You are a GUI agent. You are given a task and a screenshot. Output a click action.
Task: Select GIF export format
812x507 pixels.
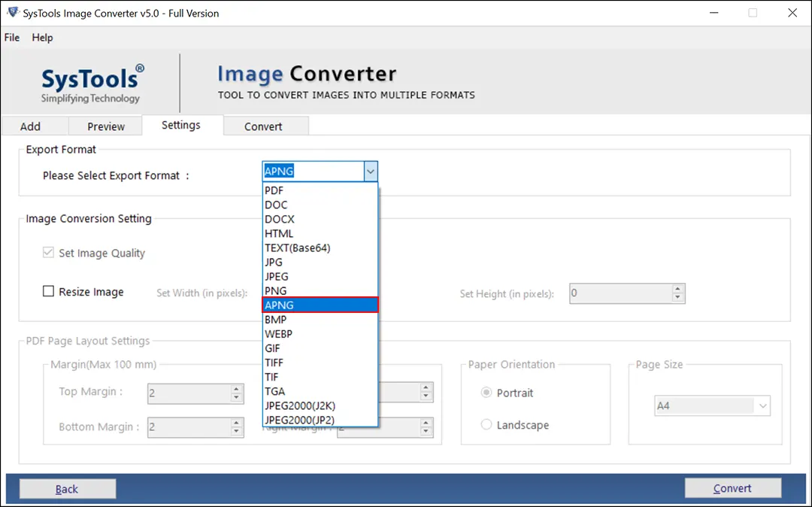(x=320, y=348)
